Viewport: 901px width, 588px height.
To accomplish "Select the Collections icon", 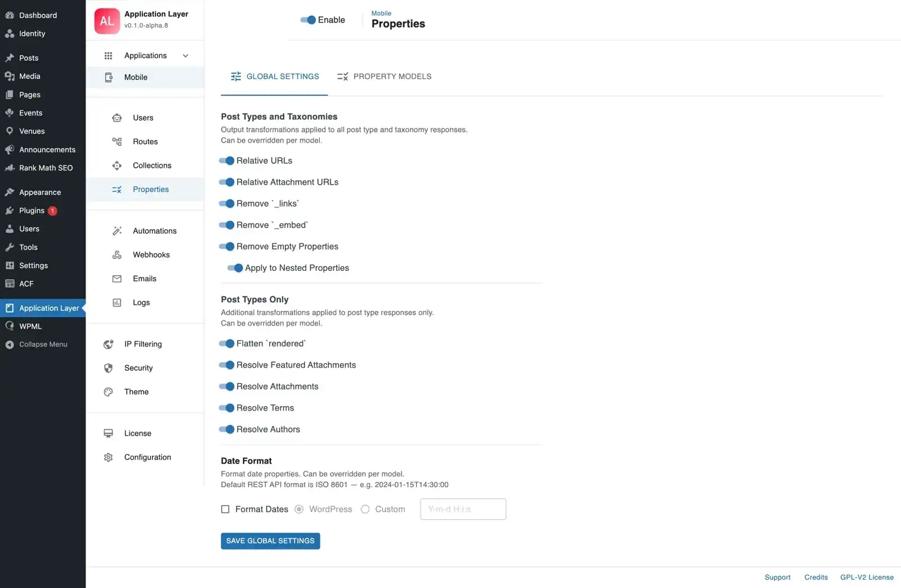I will pos(117,166).
